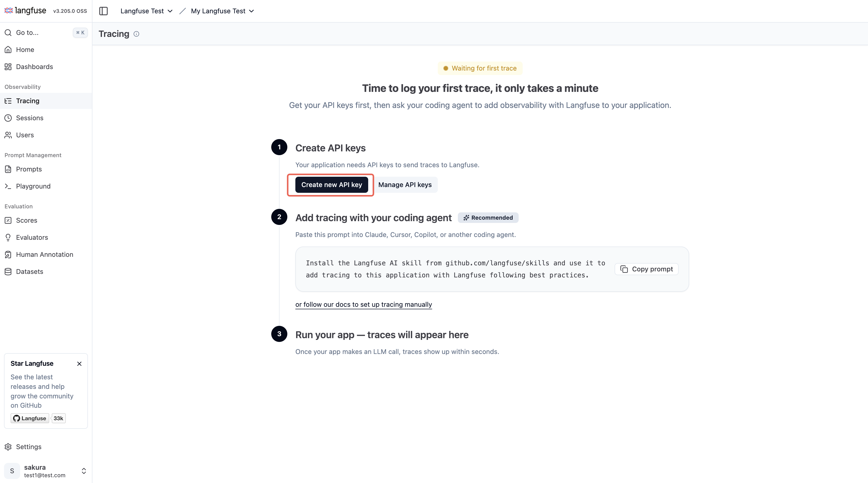
Task: Click Create new API key button
Action: (332, 185)
